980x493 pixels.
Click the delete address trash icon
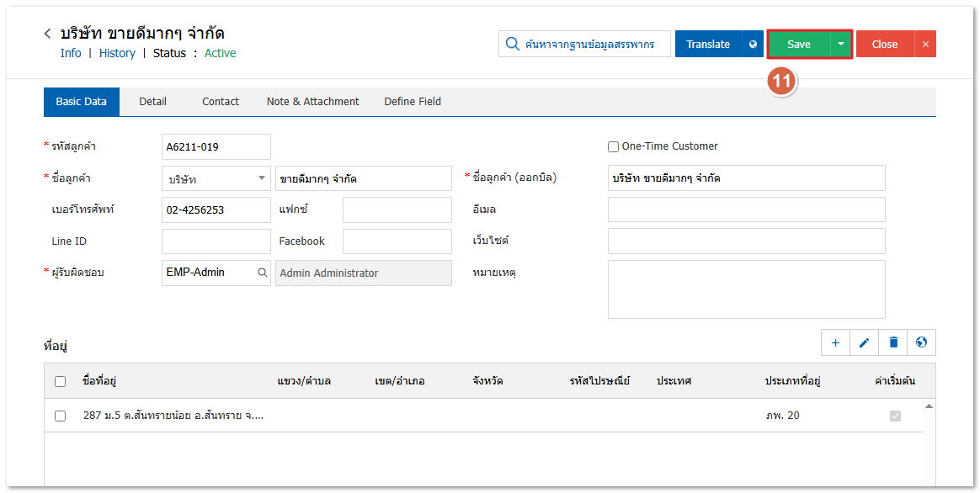pyautogui.click(x=893, y=342)
